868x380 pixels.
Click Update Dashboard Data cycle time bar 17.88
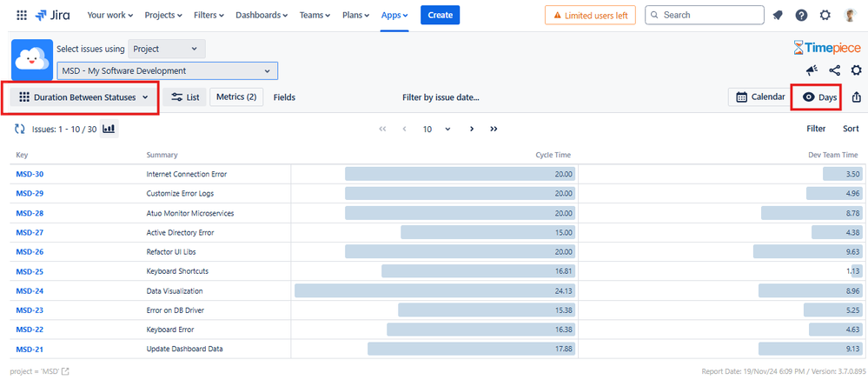(x=471, y=349)
